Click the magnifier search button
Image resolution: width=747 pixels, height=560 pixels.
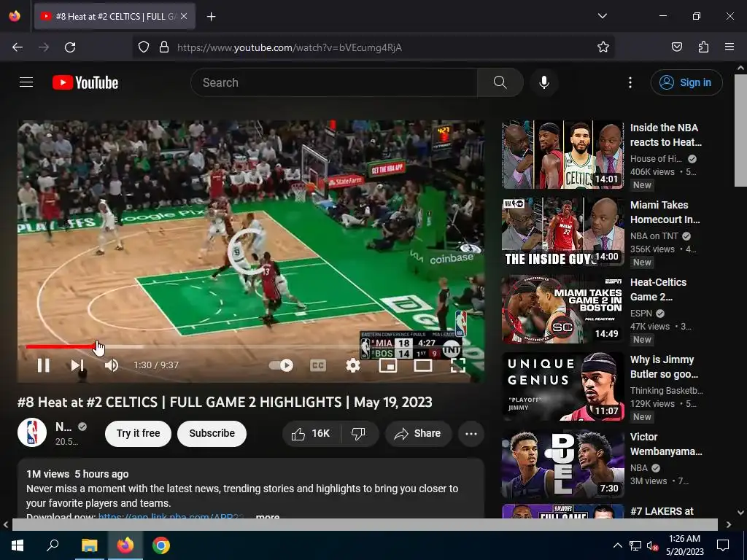tap(500, 82)
